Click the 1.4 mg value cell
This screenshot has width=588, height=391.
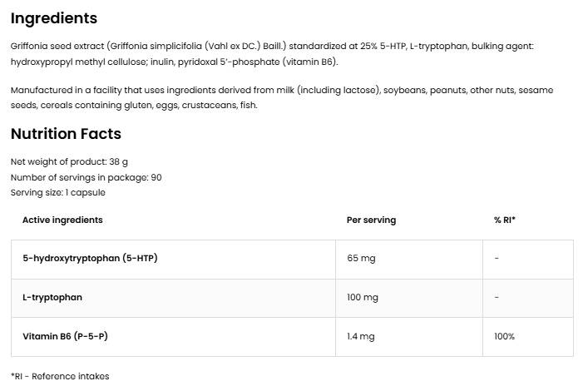[x=361, y=337]
